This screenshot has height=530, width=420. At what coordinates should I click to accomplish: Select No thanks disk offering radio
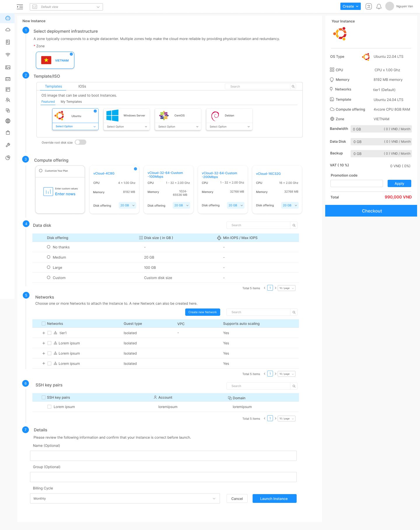pyautogui.click(x=49, y=247)
